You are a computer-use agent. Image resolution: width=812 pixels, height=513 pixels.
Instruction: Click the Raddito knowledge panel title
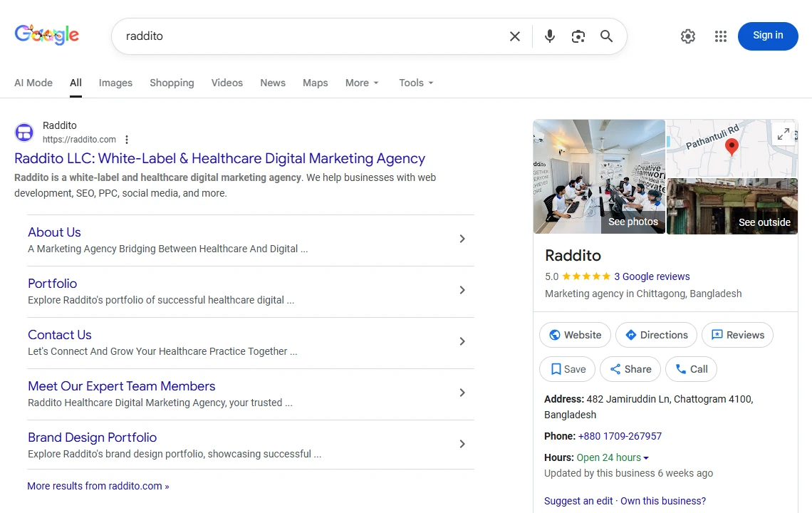pos(573,256)
